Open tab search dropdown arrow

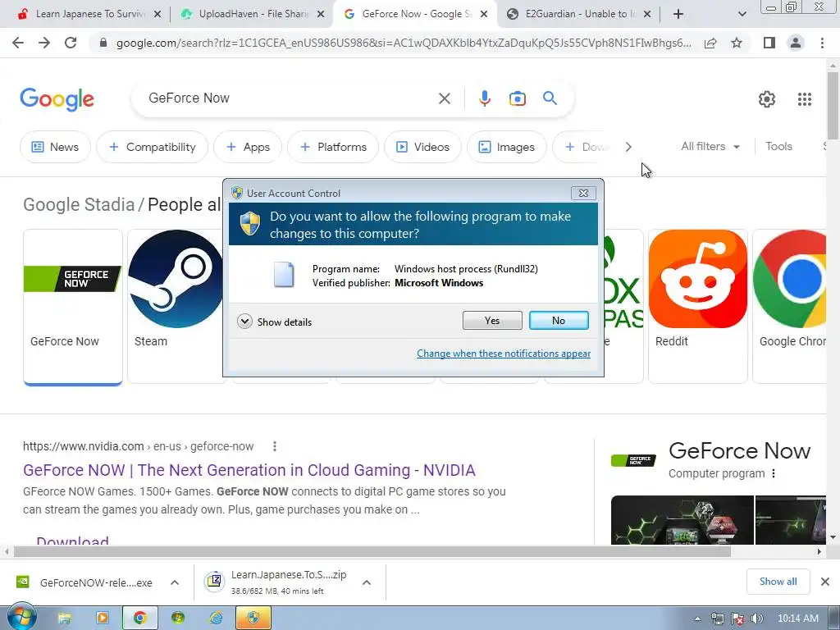(742, 14)
